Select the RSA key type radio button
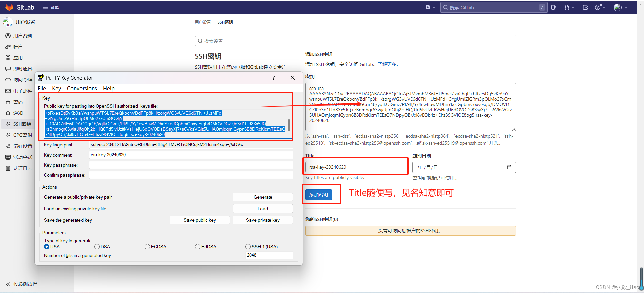 tap(47, 247)
